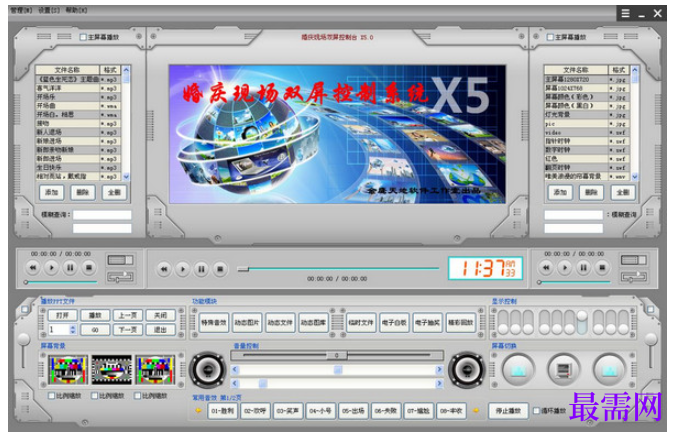This screenshot has width=681, height=438.
Task: Toggle the small square checkbox at left panel corner
Action: pos(24,309)
